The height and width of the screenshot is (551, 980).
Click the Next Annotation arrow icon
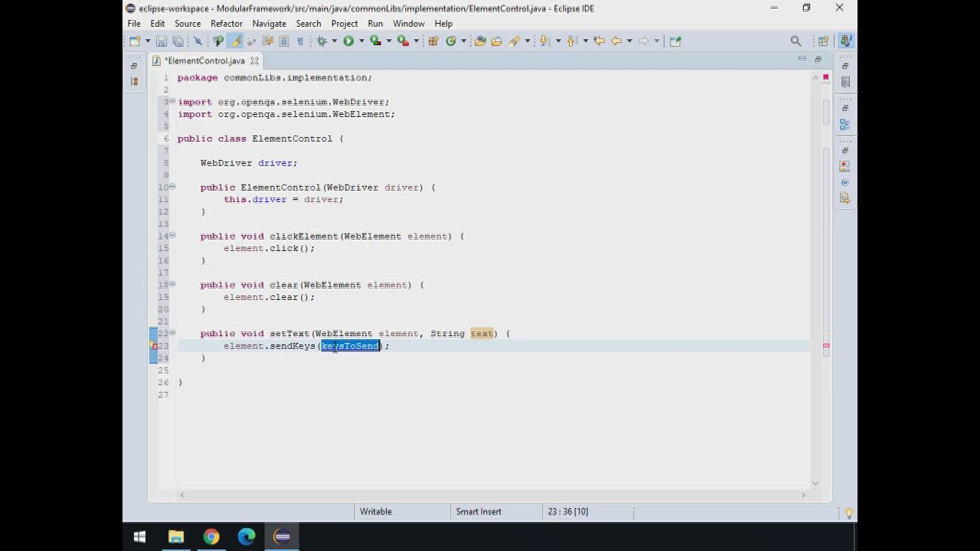pyautogui.click(x=544, y=41)
